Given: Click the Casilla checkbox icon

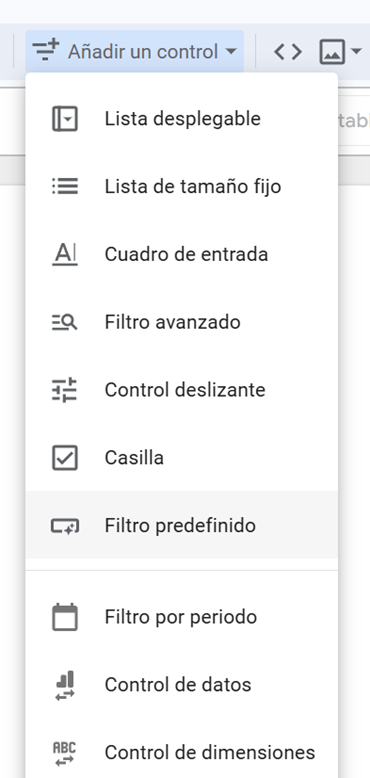Looking at the screenshot, I should [65, 457].
